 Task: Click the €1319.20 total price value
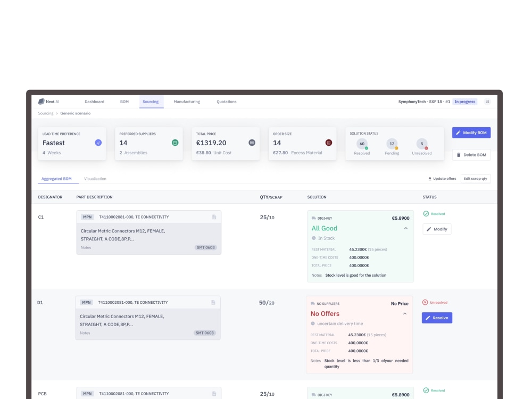(211, 143)
